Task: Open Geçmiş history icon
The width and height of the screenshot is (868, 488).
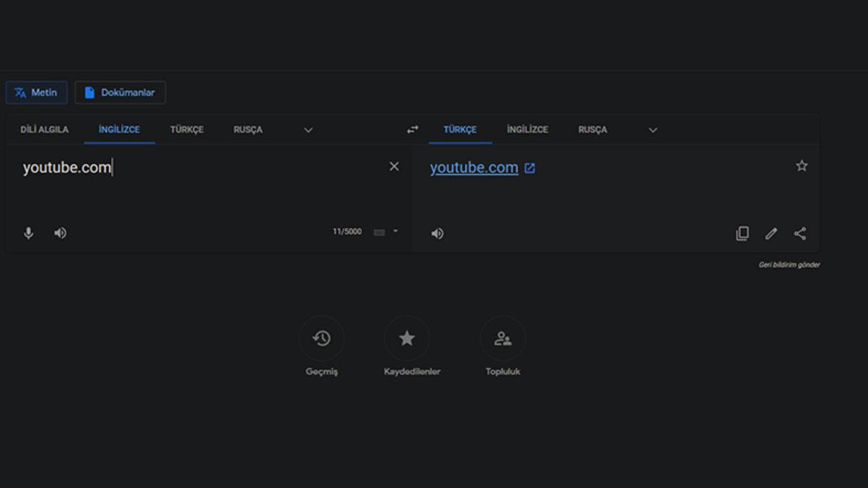Action: coord(322,338)
